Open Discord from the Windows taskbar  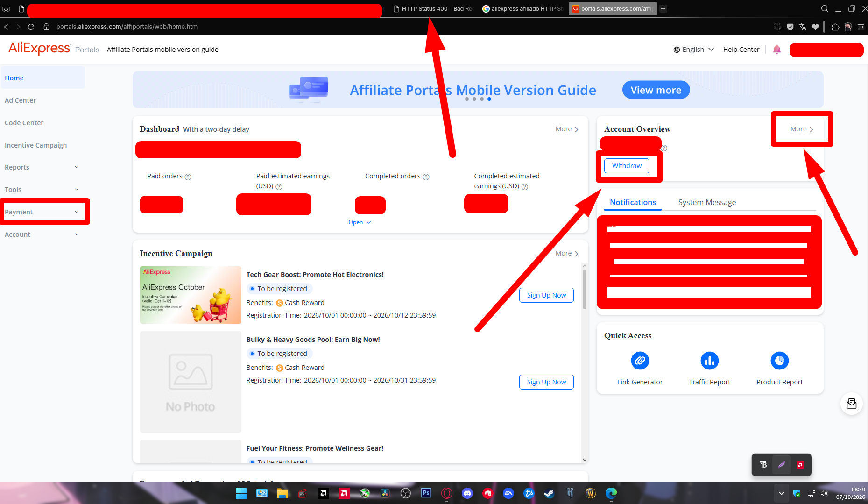pos(467,493)
